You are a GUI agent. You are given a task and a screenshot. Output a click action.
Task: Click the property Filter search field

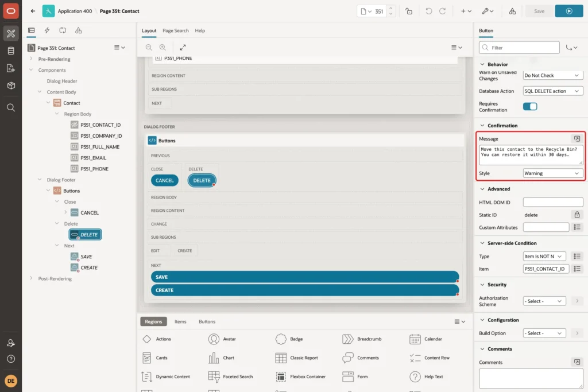(519, 48)
